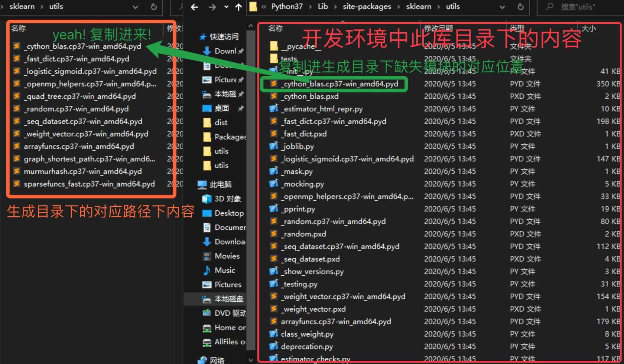The width and height of the screenshot is (624, 364).
Task: Click the « overflow chevron before Python37
Action: point(264,7)
